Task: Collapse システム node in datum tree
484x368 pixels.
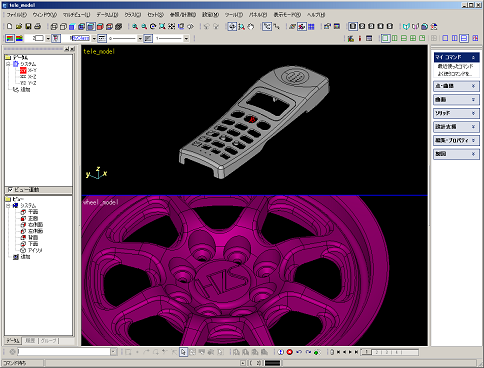Action: point(8,64)
